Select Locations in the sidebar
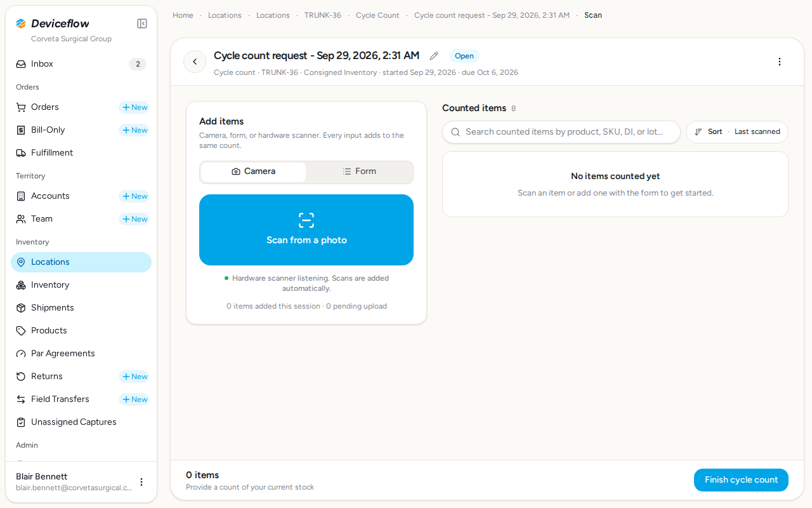This screenshot has height=508, width=812. [x=81, y=262]
